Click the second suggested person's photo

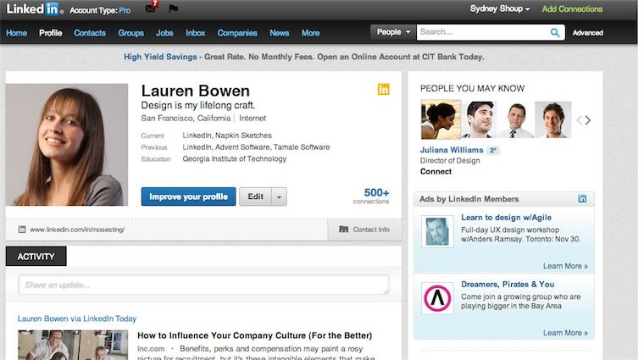point(479,119)
